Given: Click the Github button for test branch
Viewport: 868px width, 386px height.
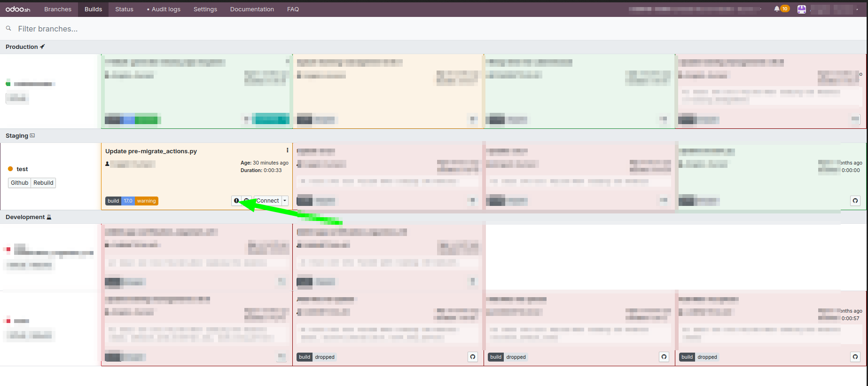Looking at the screenshot, I should pyautogui.click(x=20, y=183).
